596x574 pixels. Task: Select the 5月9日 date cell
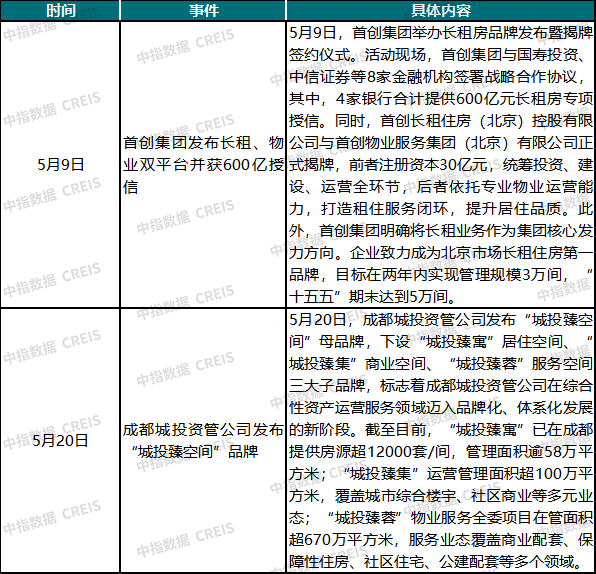click(x=60, y=165)
